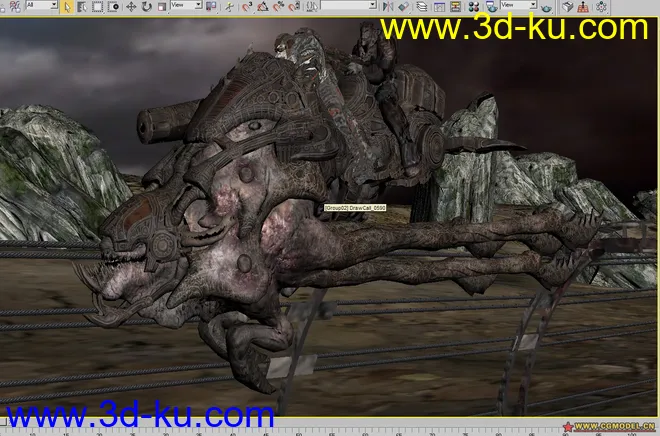Open Edit Named Selection Sets

coord(312,6)
